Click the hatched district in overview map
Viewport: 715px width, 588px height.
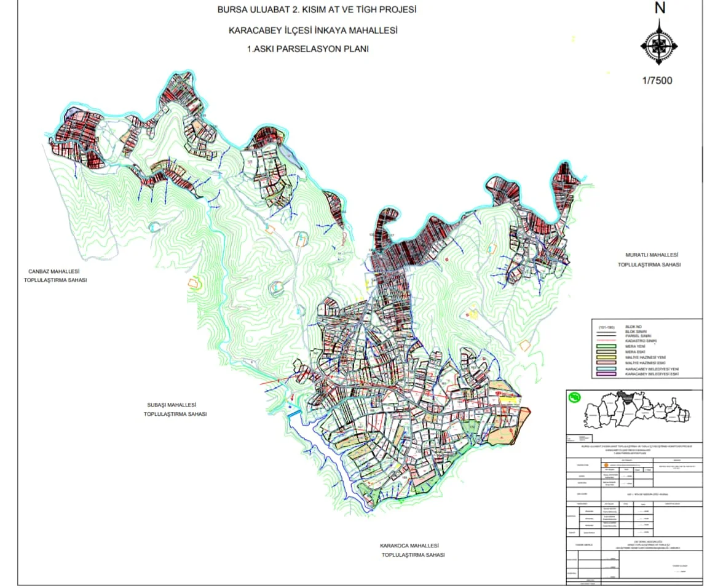628,397
